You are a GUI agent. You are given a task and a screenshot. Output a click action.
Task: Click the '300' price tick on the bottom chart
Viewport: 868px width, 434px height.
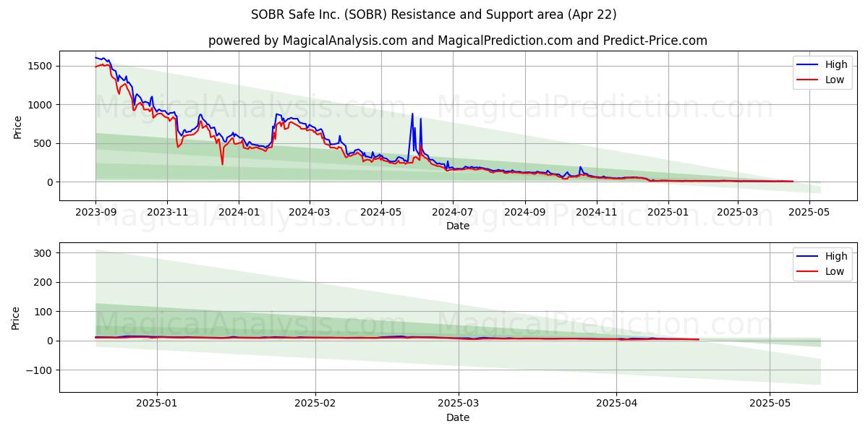(44, 253)
